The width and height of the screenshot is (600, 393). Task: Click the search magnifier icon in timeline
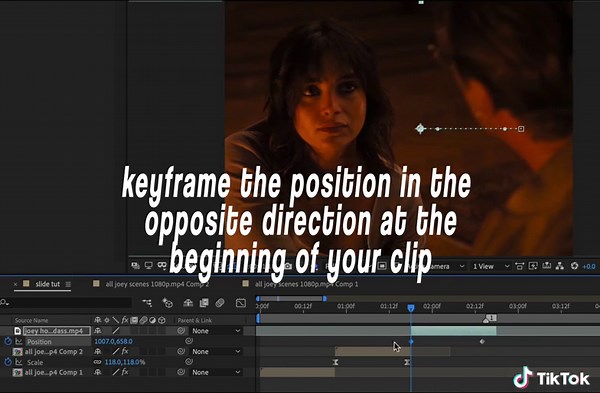4,303
